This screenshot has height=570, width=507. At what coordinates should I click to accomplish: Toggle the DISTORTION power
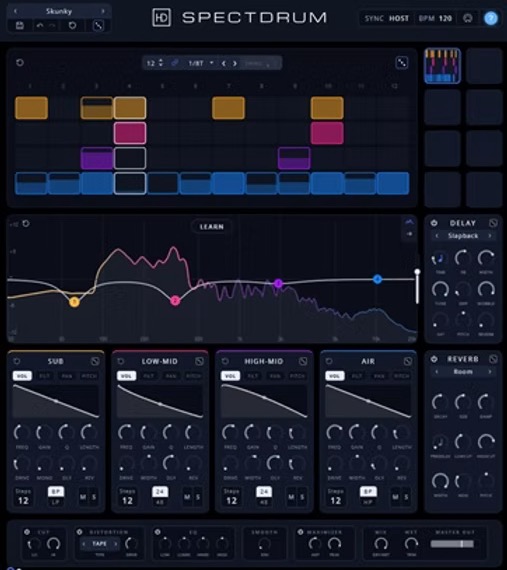coord(80,532)
